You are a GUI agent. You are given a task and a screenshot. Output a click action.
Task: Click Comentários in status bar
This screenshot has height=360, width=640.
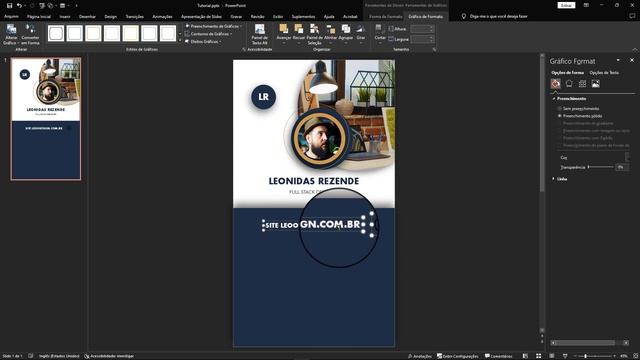pos(498,356)
